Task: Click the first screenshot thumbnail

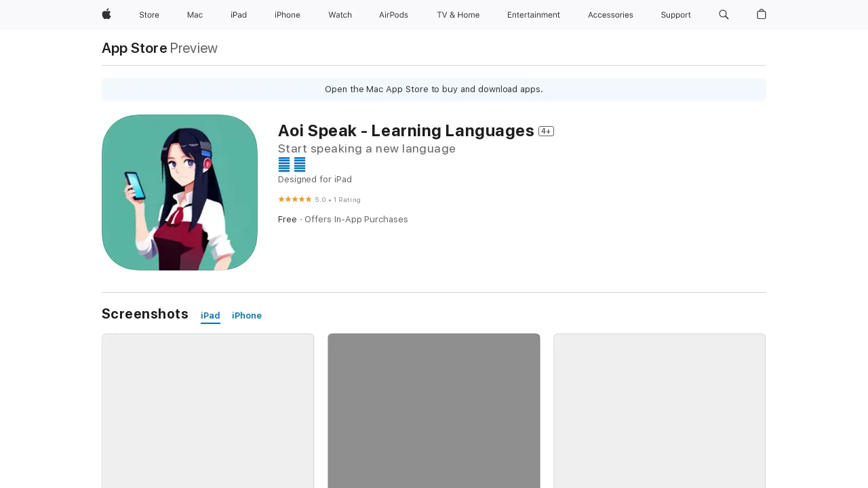Action: (x=208, y=411)
